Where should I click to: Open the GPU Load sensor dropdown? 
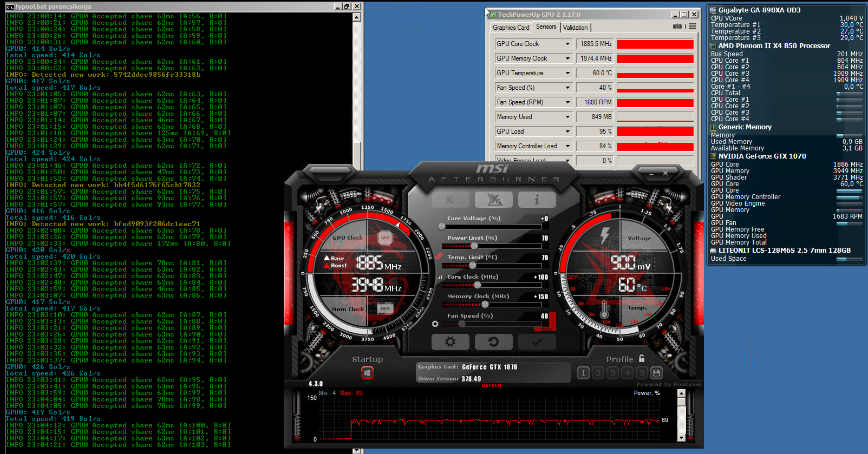pos(567,131)
